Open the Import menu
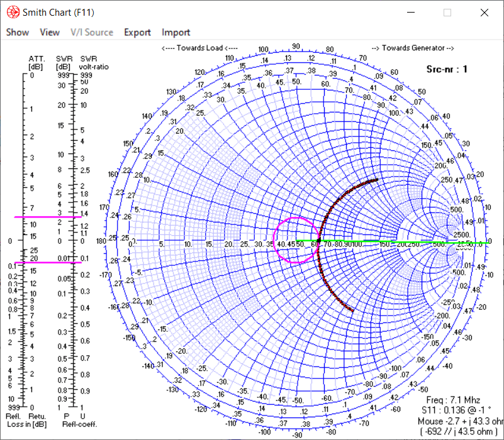 point(176,32)
